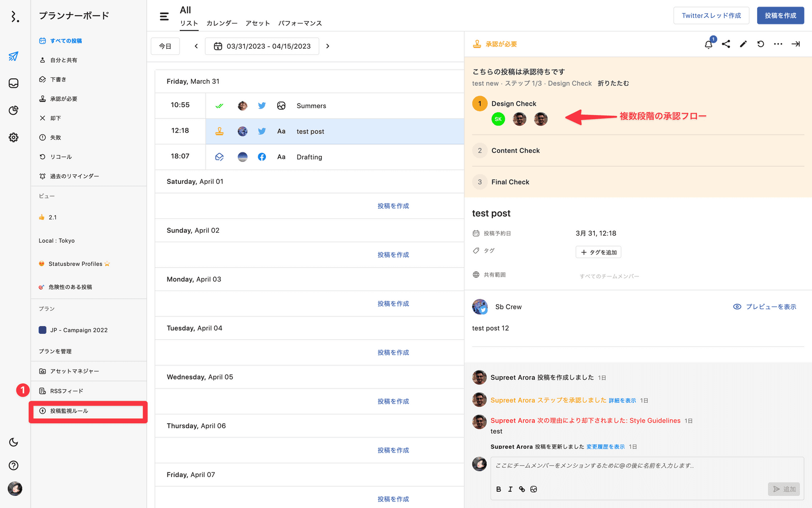Click the recall undo arrow icon
Viewport: 812px width, 508px height.
(760, 44)
